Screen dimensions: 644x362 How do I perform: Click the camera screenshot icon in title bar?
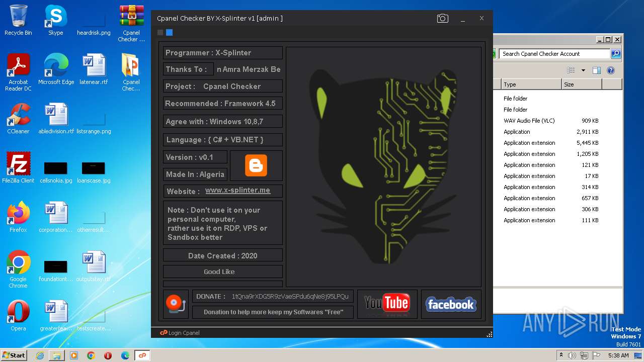(442, 19)
